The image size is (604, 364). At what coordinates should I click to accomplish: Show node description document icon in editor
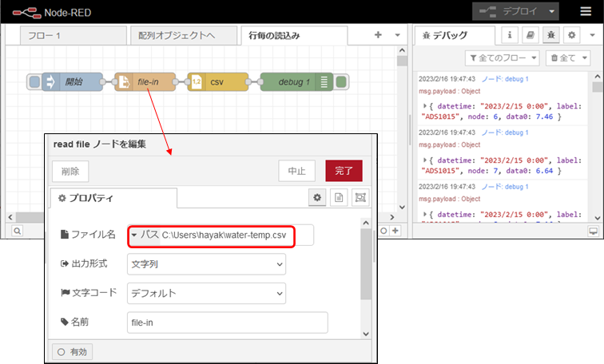pos(339,197)
